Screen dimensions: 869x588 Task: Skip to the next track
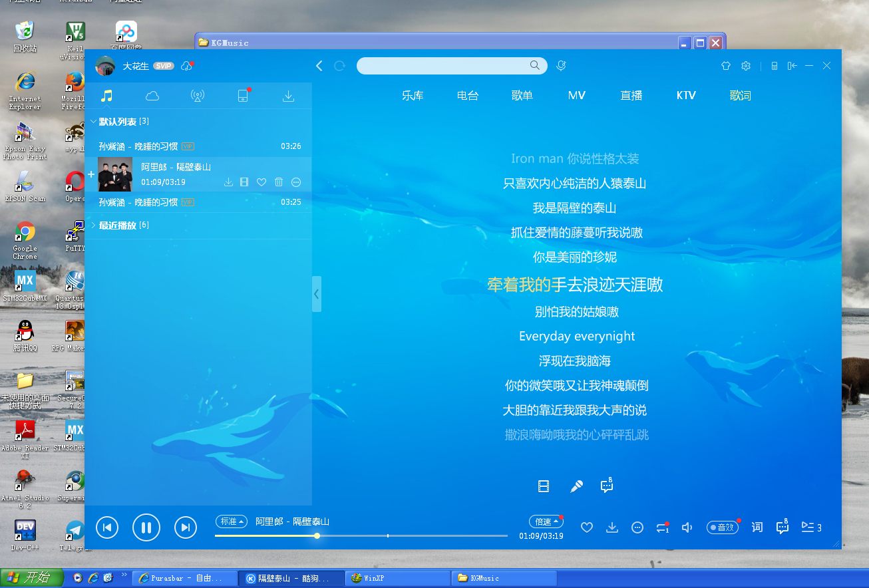(x=186, y=527)
